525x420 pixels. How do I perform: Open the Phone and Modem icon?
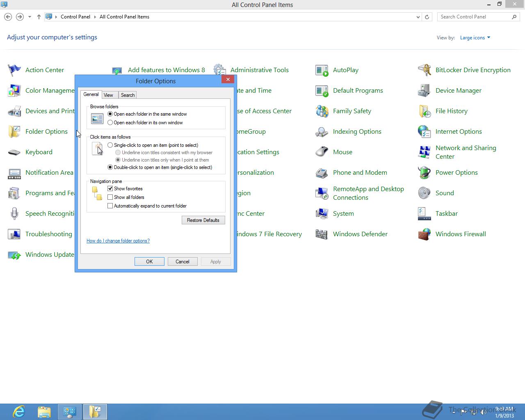(x=322, y=173)
